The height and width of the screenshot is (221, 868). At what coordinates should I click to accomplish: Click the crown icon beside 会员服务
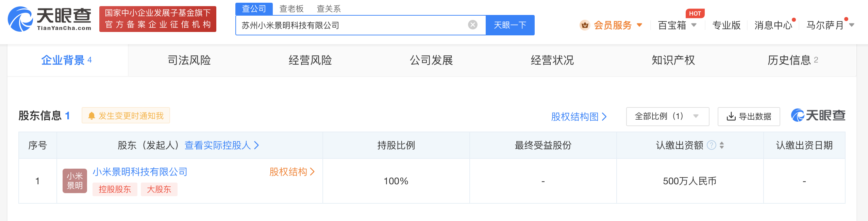(585, 25)
